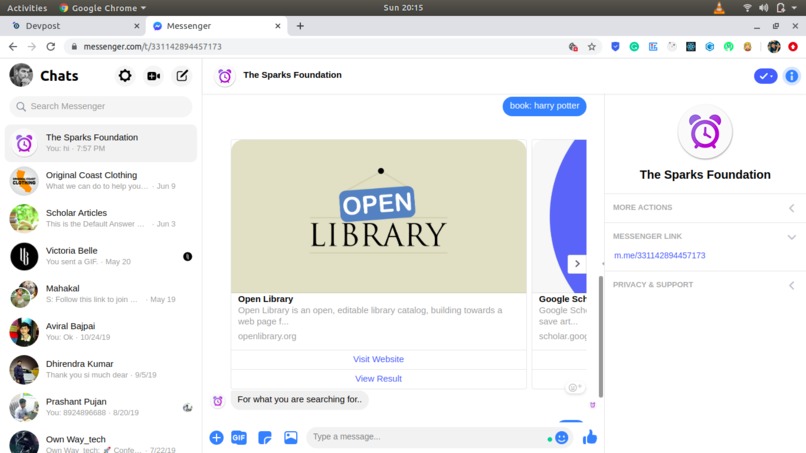Image resolution: width=806 pixels, height=453 pixels.
Task: Open Victoria Belle conversation
Action: click(101, 256)
